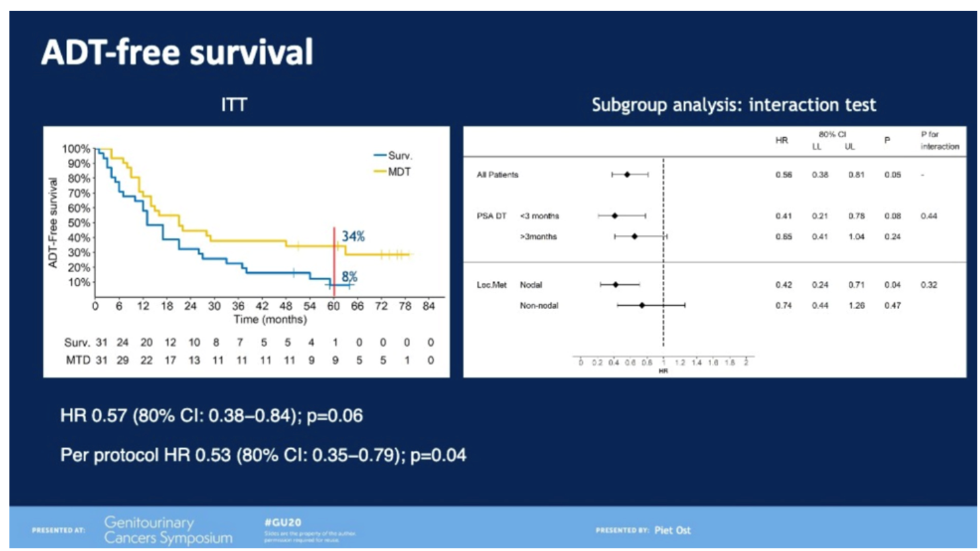Viewport: 980px width, 551px height.
Task: Click presenter name Piet Ost
Action: (x=672, y=530)
